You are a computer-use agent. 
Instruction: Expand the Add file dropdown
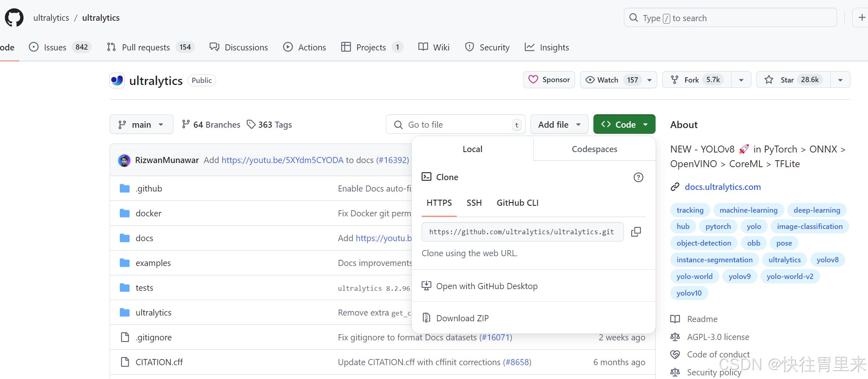pos(559,124)
